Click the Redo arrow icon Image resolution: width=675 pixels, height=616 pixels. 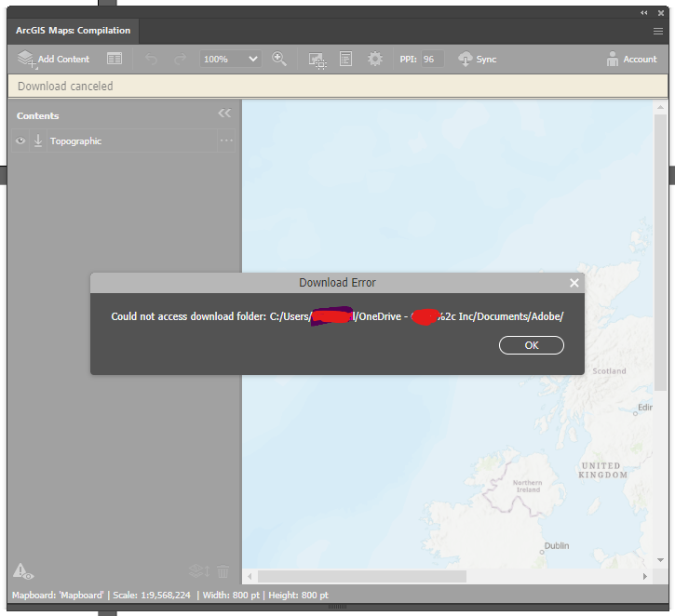tap(180, 59)
